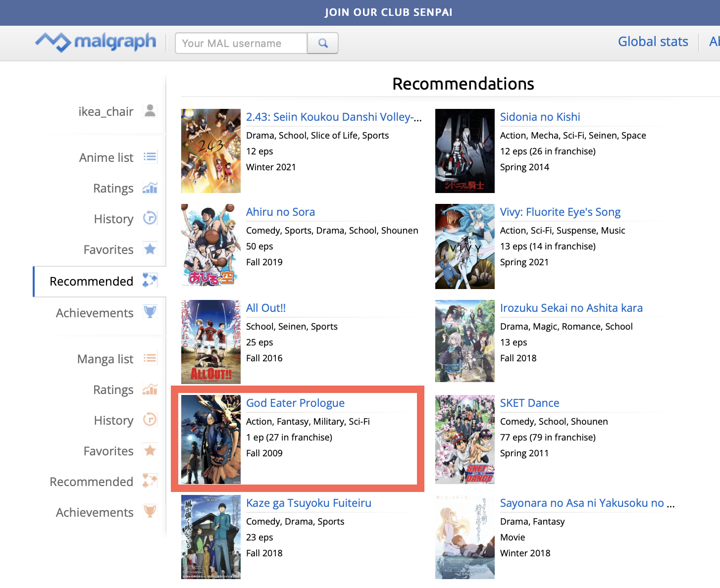Select the manga Recommended menu item
This screenshot has height=588, width=720.
pyautogui.click(x=92, y=482)
